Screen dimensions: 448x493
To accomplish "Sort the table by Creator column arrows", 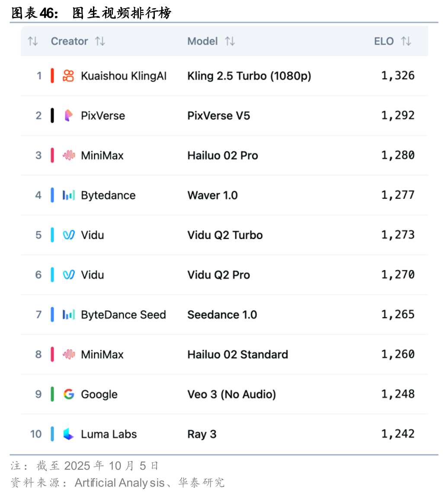I will 100,41.
